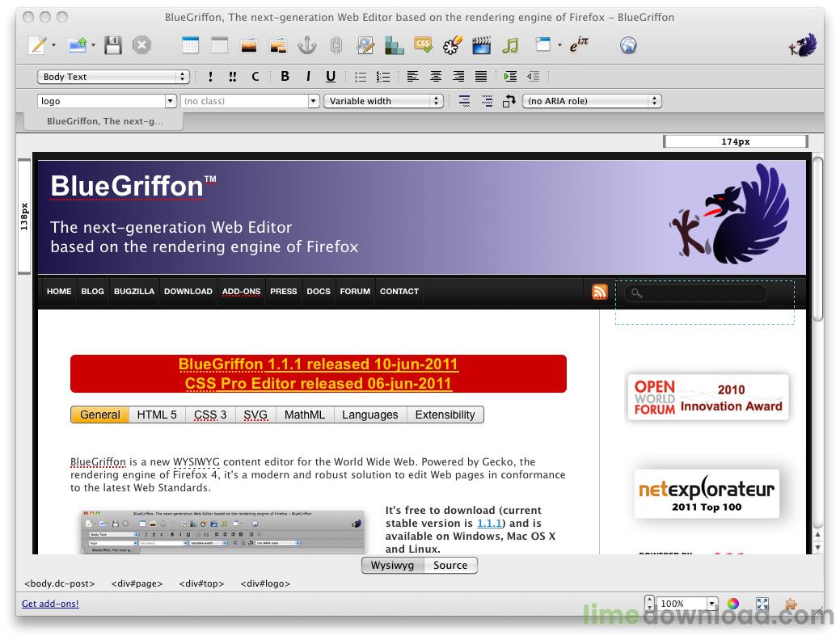Click the zoom stepper arrows
Image resolution: width=840 pixels, height=640 pixels.
(648, 604)
